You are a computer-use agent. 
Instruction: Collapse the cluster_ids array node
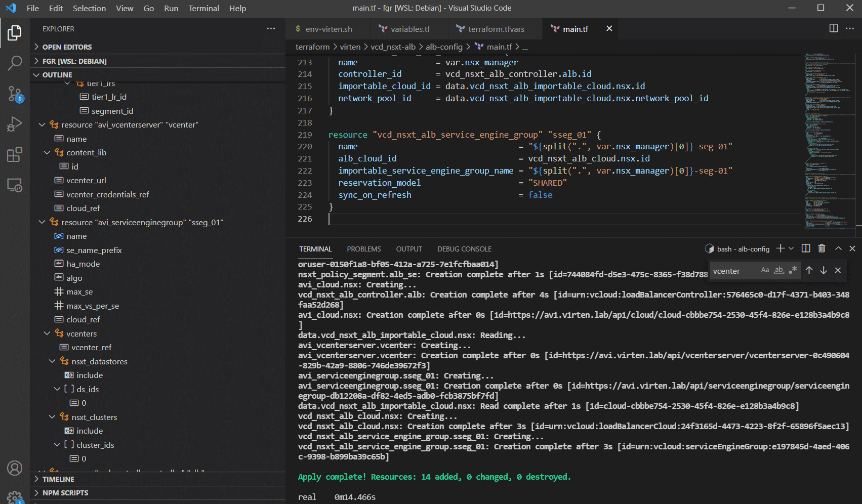pyautogui.click(x=57, y=445)
